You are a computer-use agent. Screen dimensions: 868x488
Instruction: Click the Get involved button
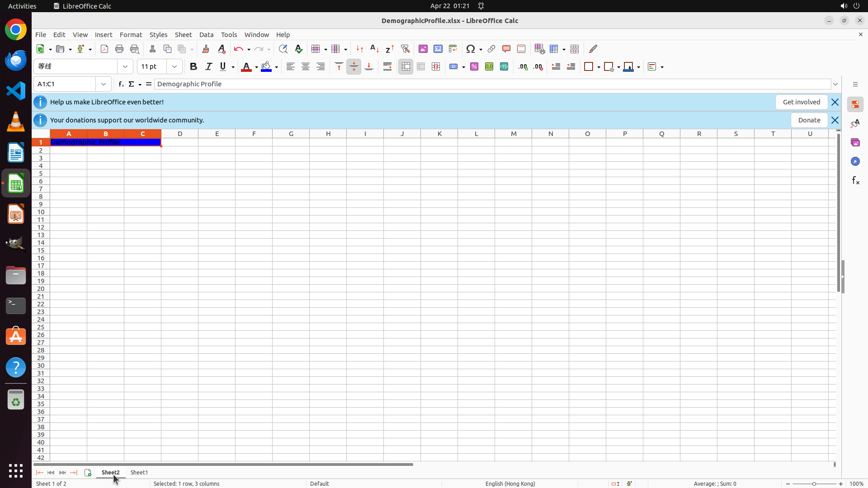click(801, 102)
